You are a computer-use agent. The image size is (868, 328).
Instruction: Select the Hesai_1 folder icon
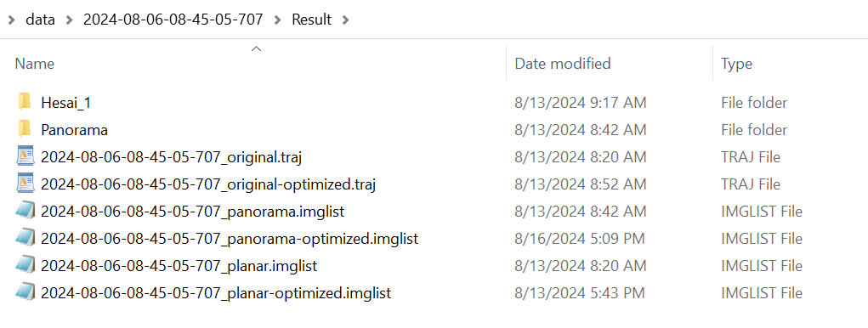coord(25,102)
